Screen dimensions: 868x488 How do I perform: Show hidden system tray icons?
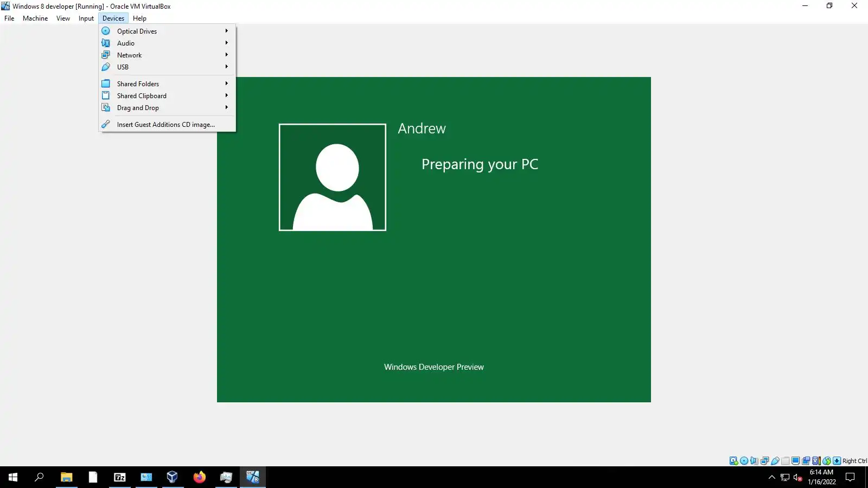click(x=772, y=477)
